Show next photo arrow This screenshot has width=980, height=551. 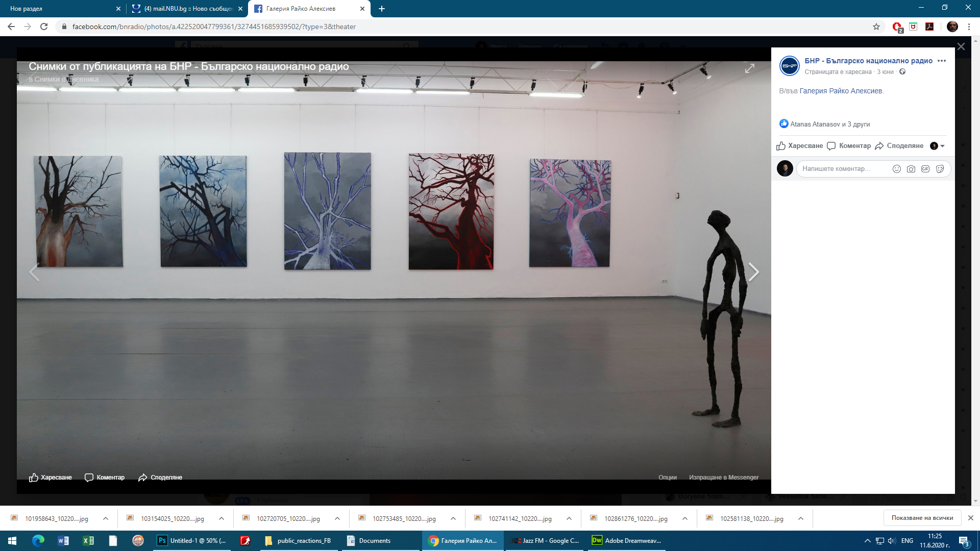pos(753,272)
